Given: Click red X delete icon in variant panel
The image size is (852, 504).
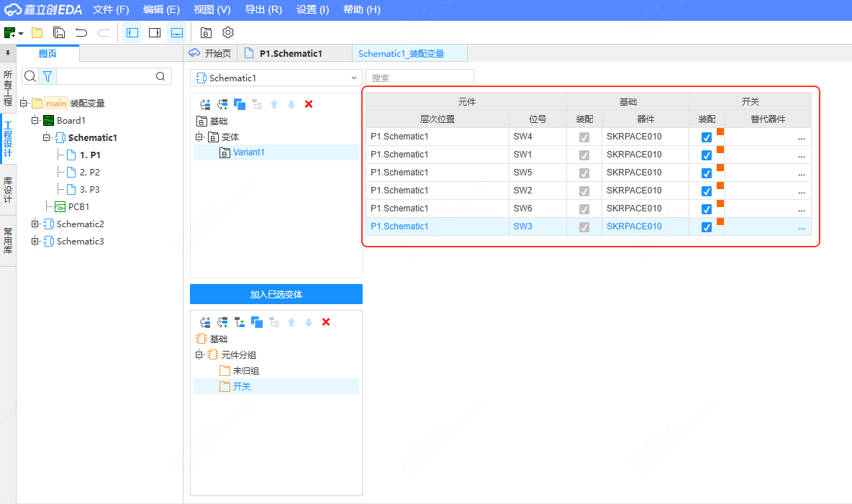Looking at the screenshot, I should point(309,104).
